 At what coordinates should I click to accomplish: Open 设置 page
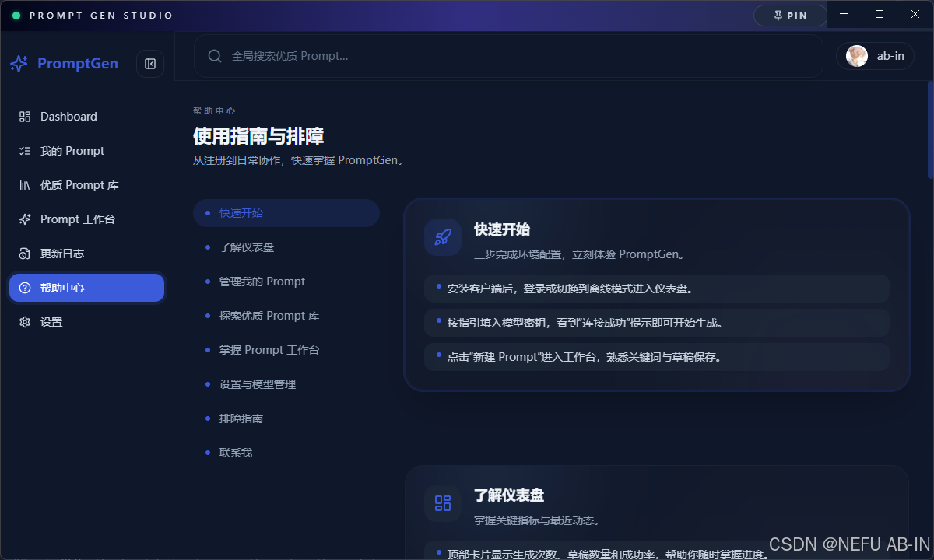pyautogui.click(x=86, y=322)
